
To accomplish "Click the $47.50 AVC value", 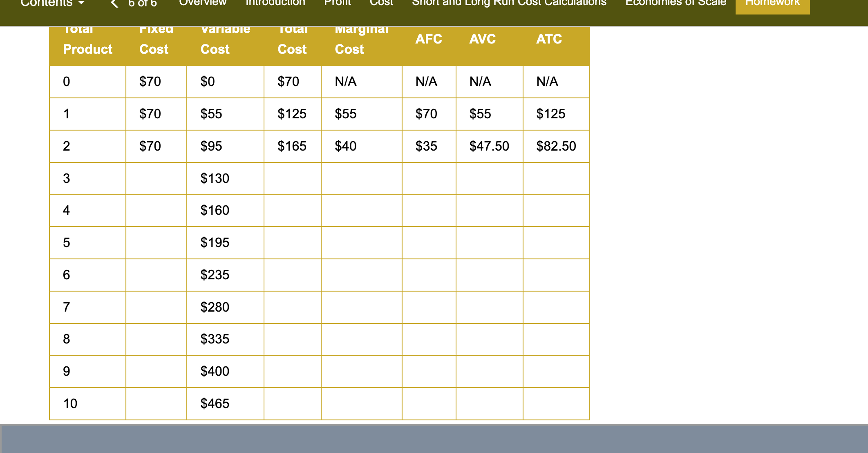I will (489, 146).
